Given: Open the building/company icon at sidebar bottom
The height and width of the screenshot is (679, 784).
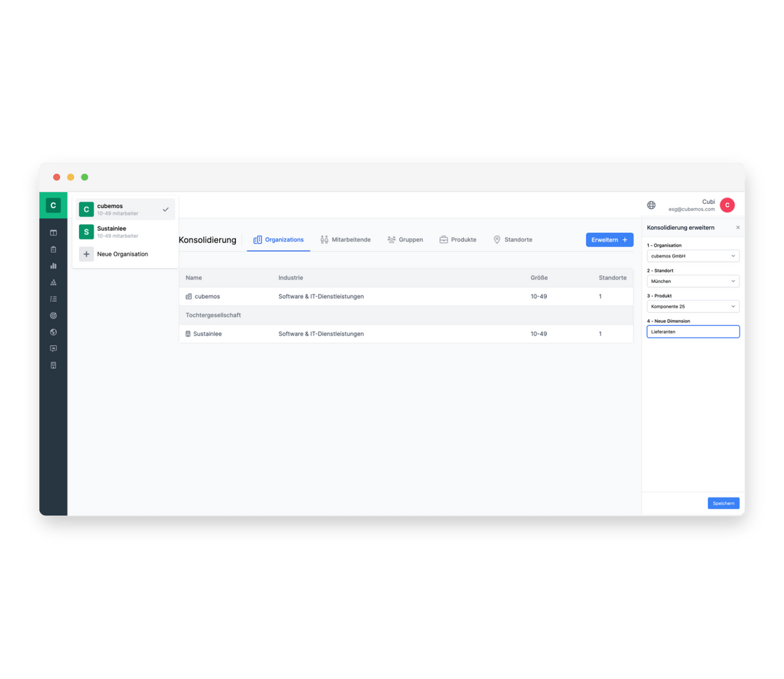Looking at the screenshot, I should click(53, 365).
